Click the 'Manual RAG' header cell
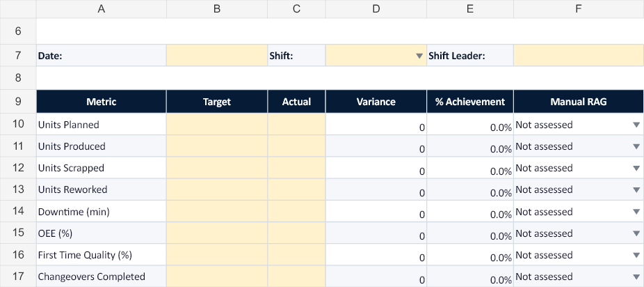644x287 pixels. (579, 102)
